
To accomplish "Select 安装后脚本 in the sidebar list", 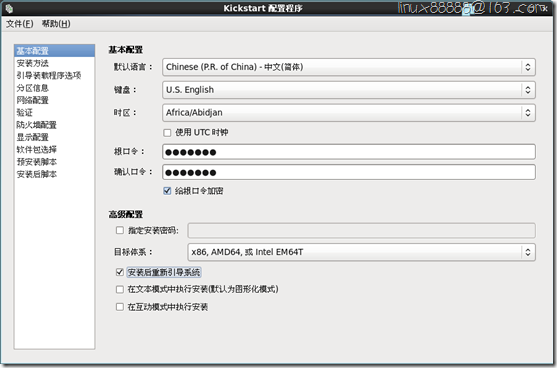I will pos(54,174).
